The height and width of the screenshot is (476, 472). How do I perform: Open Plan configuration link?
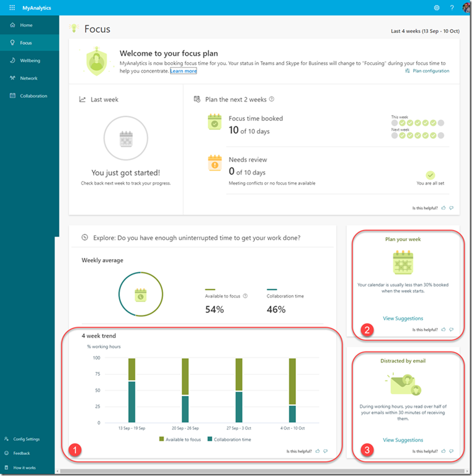click(x=427, y=71)
